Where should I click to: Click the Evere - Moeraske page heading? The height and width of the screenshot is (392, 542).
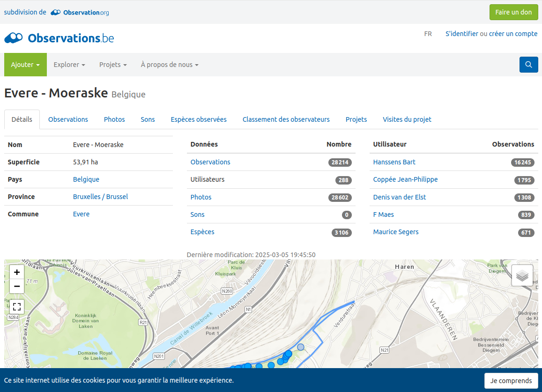coord(56,93)
